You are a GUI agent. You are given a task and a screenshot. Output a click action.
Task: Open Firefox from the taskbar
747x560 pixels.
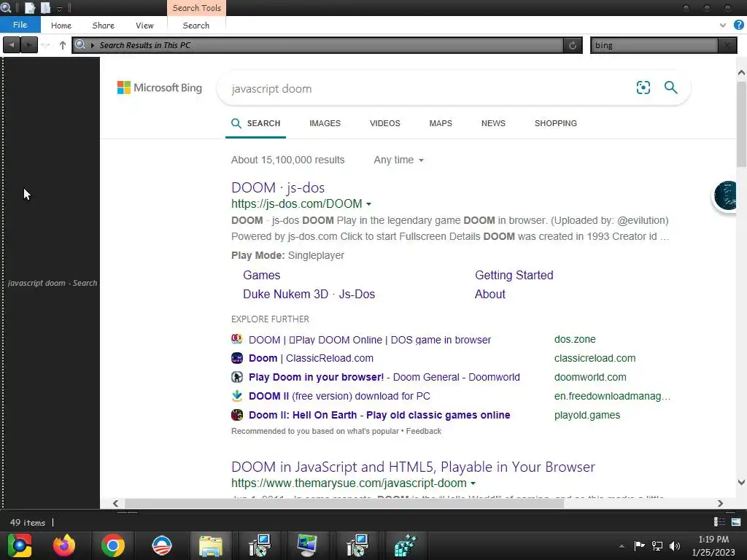tap(64, 545)
